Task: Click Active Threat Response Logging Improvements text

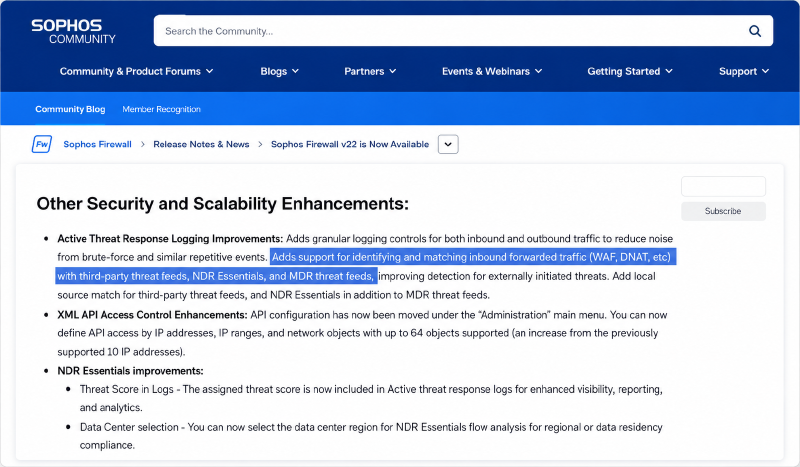Action: click(170, 239)
